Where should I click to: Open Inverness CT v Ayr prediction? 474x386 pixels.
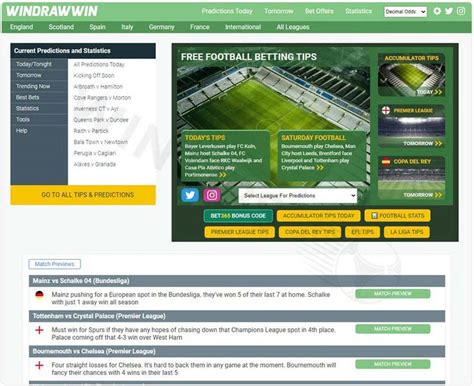coord(96,109)
